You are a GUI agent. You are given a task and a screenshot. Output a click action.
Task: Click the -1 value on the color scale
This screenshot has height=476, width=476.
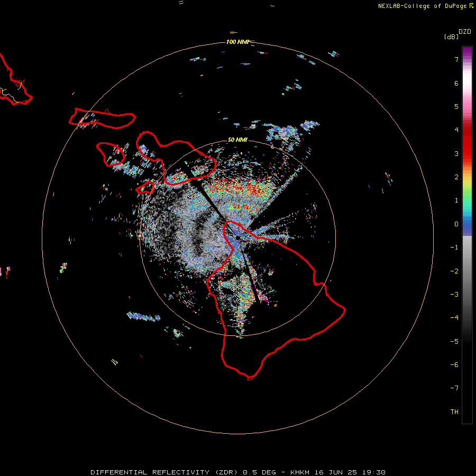tap(454, 248)
